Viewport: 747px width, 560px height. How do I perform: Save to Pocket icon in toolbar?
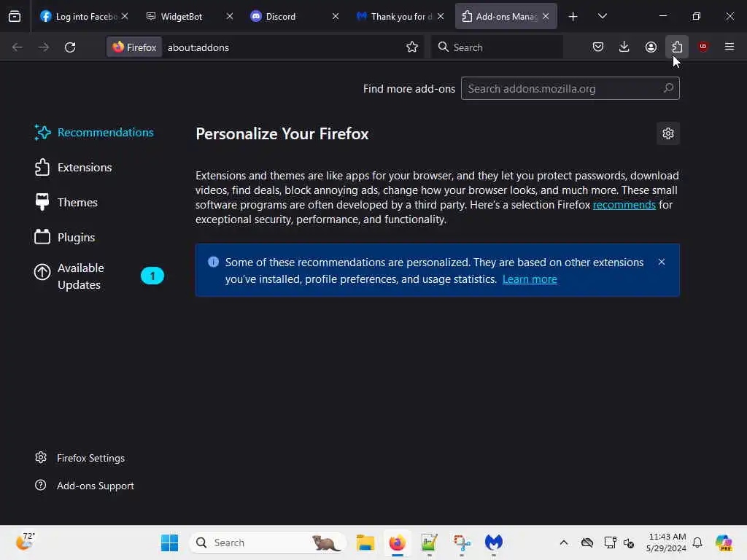click(x=598, y=47)
